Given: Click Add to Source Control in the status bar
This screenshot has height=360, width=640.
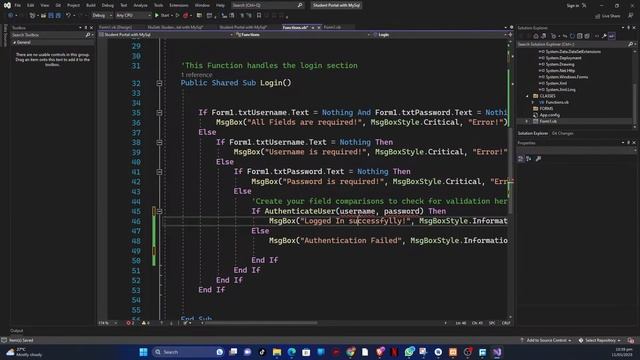Looking at the screenshot, I should (546, 340).
